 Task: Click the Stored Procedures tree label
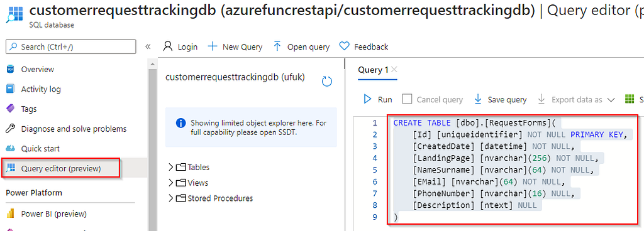[220, 198]
